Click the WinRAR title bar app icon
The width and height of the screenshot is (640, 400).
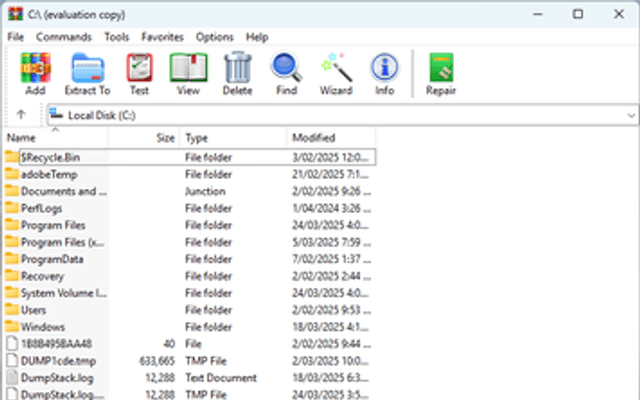point(15,14)
